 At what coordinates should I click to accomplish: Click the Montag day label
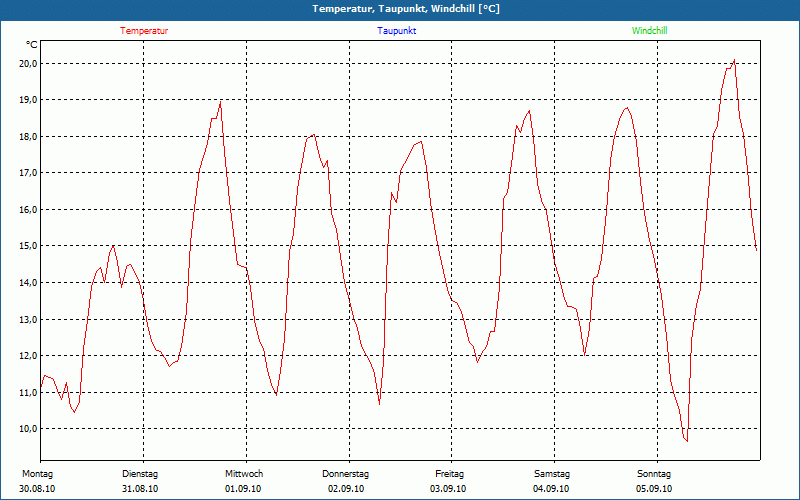coord(37,474)
